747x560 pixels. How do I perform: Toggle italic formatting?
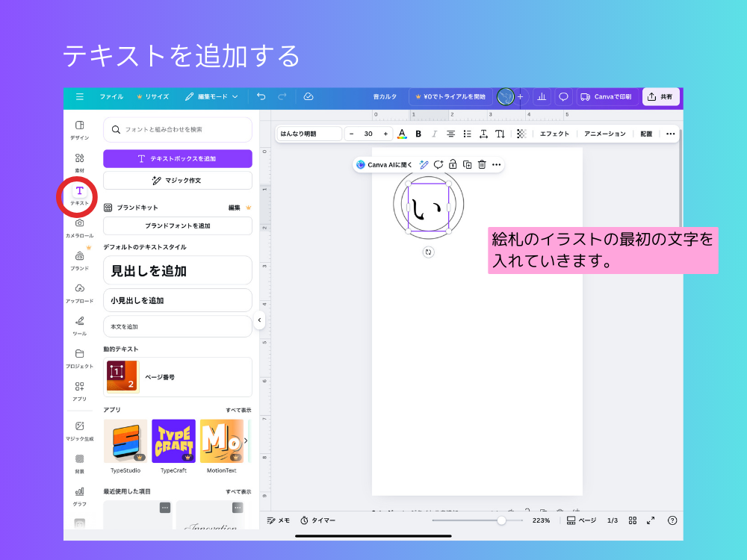coord(434,134)
